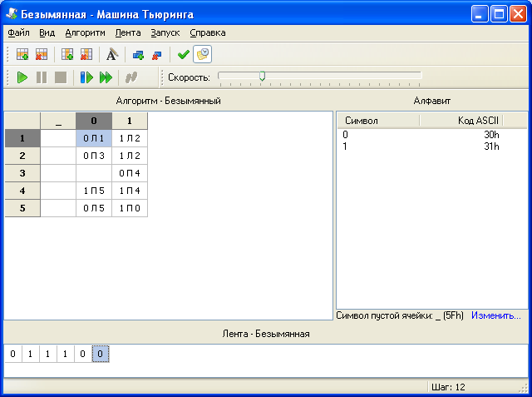Click the green checkmark verify icon
Image resolution: width=532 pixels, height=397 pixels.
pyautogui.click(x=184, y=54)
